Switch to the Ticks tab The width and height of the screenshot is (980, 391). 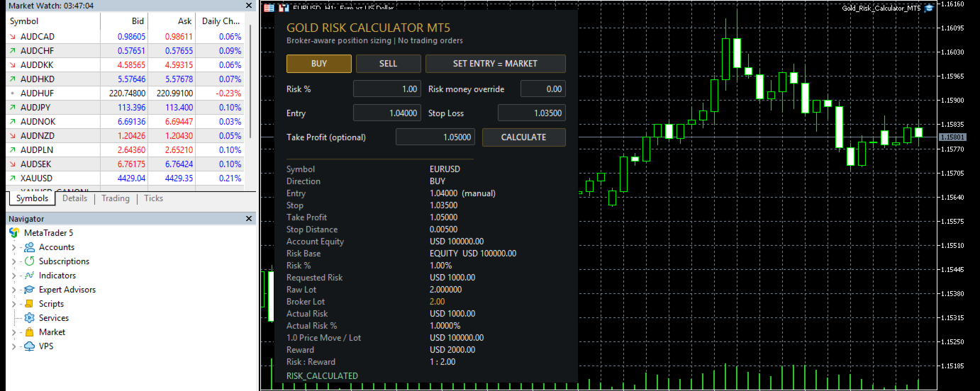click(154, 198)
